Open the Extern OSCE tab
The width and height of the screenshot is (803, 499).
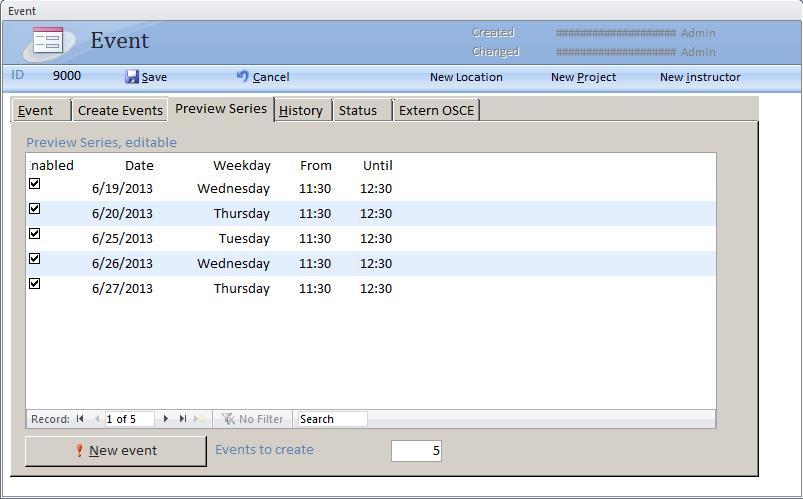[x=436, y=110]
